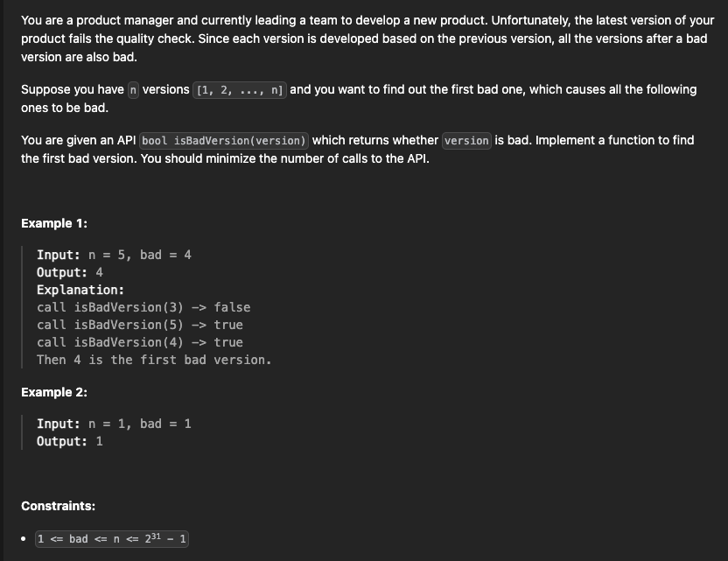Click 'Then 4 is the first bad version.' line

pos(154,360)
